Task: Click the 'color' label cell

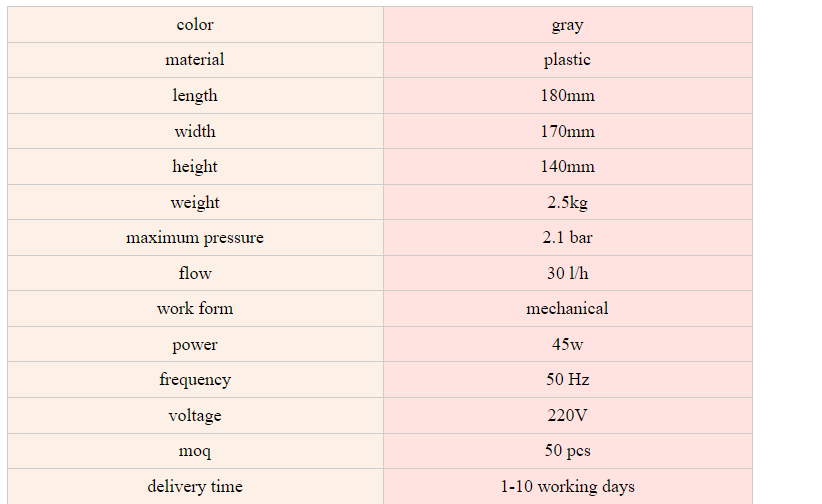Action: click(x=195, y=25)
